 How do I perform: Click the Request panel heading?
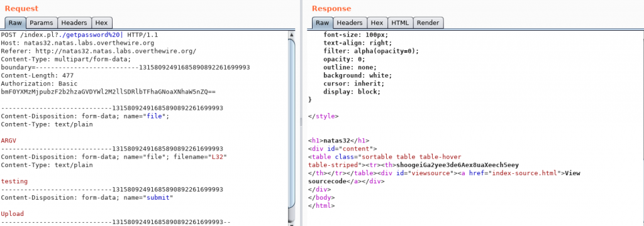[x=22, y=8]
